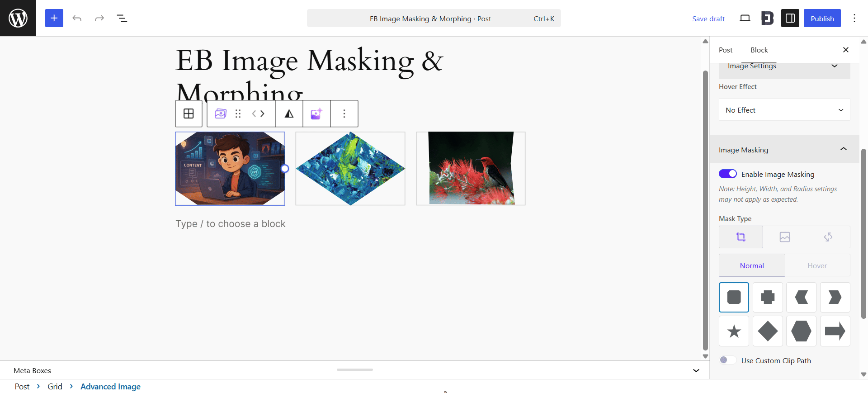The image size is (868, 393).
Task: Select the cartoon boy hexagon-masked image
Action: [x=230, y=169]
